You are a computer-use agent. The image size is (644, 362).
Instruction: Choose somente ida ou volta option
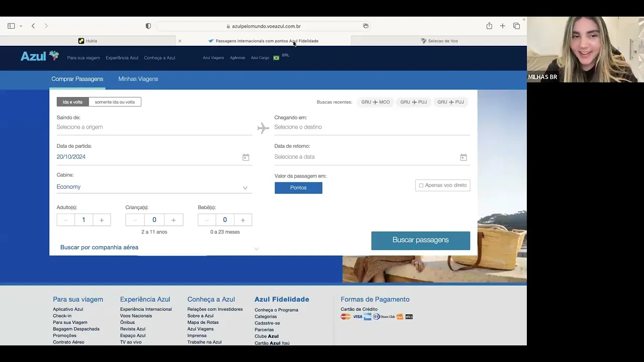115,102
